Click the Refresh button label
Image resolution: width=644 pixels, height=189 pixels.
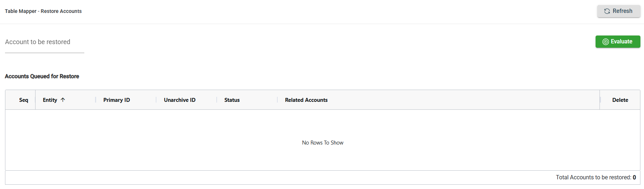622,11
